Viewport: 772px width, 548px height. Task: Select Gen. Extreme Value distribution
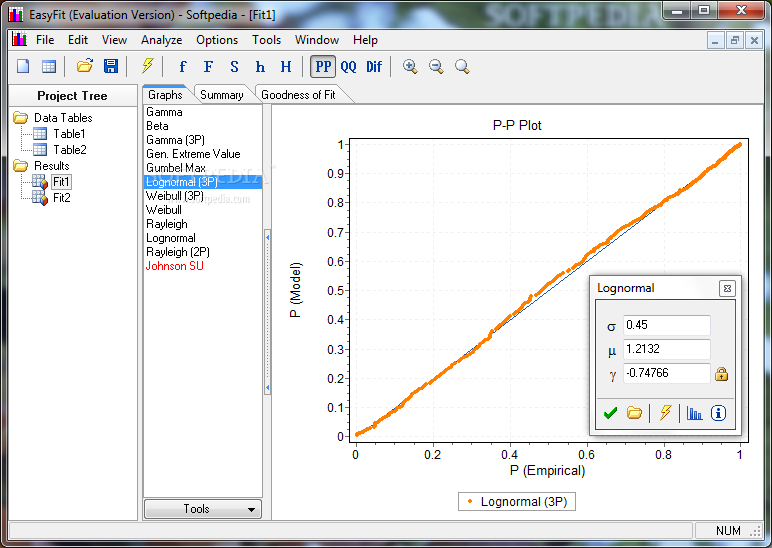pyautogui.click(x=203, y=154)
